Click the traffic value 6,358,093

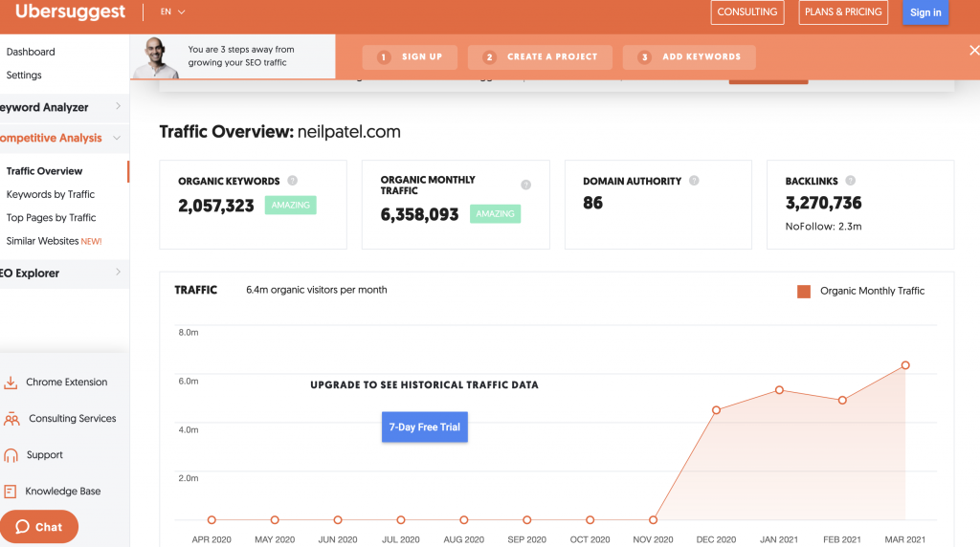pyautogui.click(x=419, y=214)
